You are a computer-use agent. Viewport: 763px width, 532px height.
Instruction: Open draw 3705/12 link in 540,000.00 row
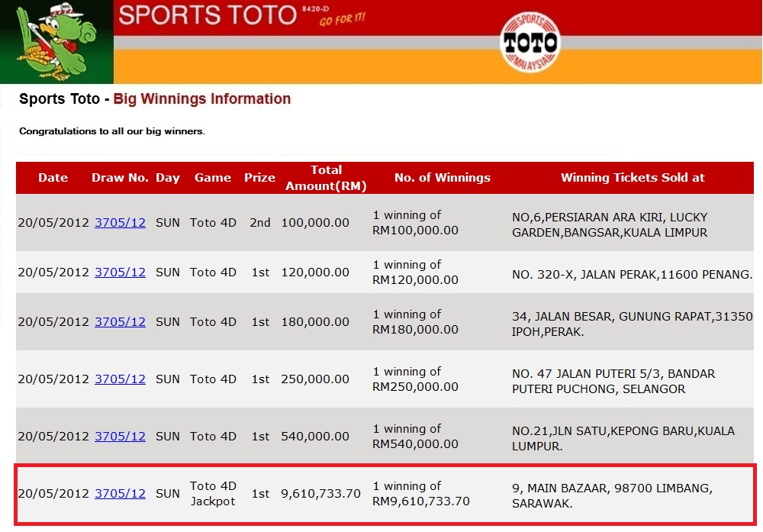click(120, 437)
